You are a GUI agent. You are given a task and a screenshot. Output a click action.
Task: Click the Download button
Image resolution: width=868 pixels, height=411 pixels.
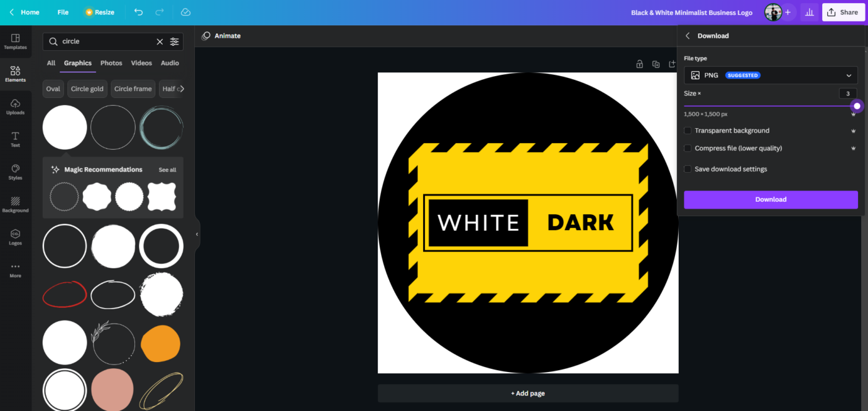pos(771,199)
